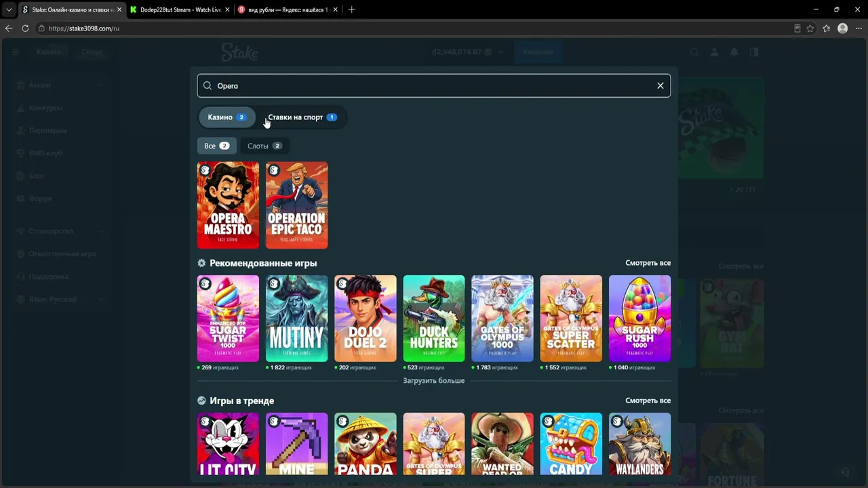Reload the current page
This screenshot has height=488, width=868.
(x=25, y=28)
